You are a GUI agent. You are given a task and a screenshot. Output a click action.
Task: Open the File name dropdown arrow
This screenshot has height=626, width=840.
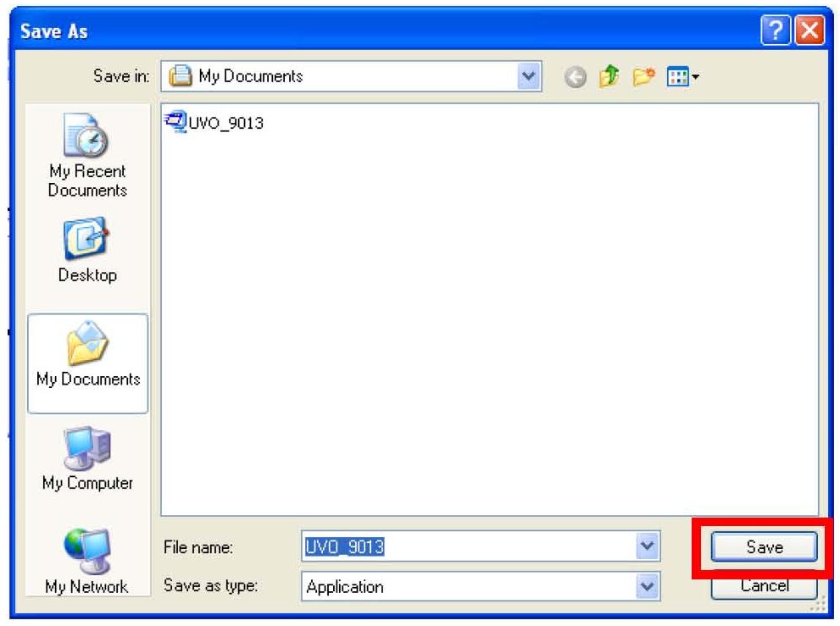tap(648, 547)
